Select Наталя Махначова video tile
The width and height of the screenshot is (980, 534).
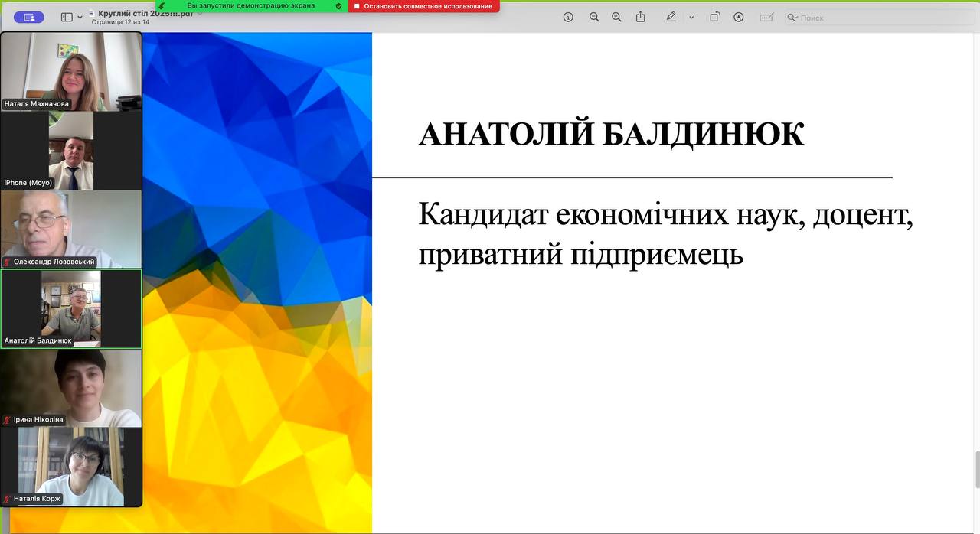(x=71, y=71)
